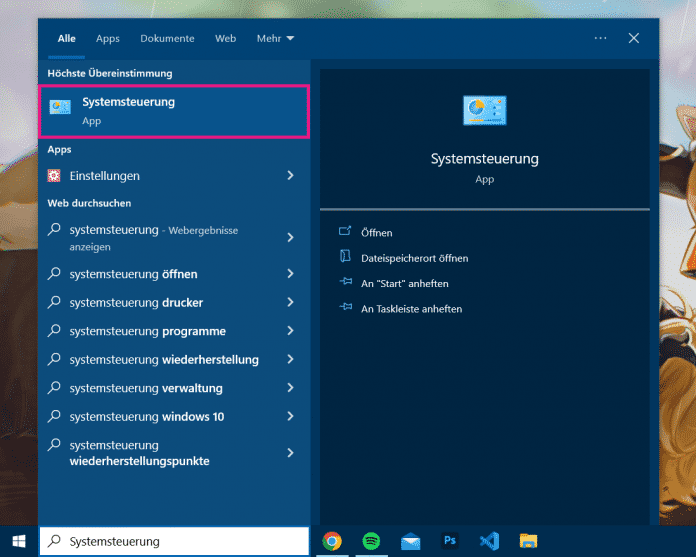
Task: Choose 'An Taskleiste anheften' action
Action: pyautogui.click(x=411, y=309)
